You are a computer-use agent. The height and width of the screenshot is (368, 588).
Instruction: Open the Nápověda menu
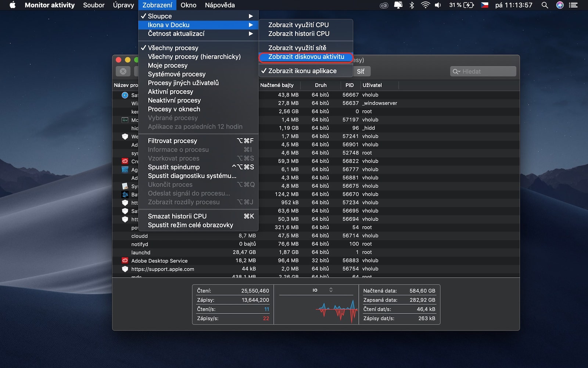coord(220,5)
